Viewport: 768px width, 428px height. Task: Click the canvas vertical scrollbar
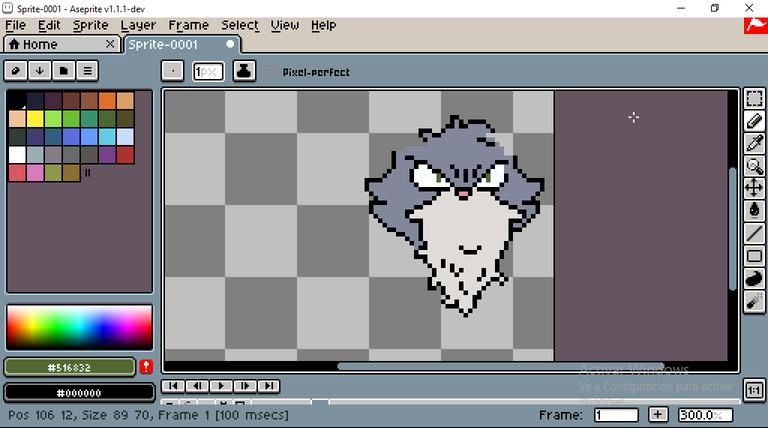(733, 229)
